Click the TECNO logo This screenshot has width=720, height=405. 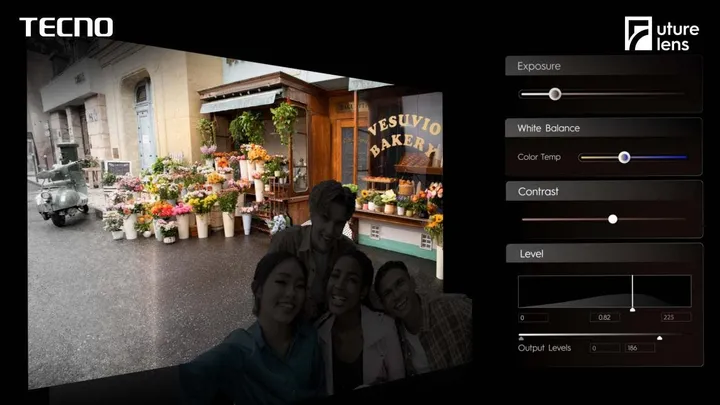point(66,27)
